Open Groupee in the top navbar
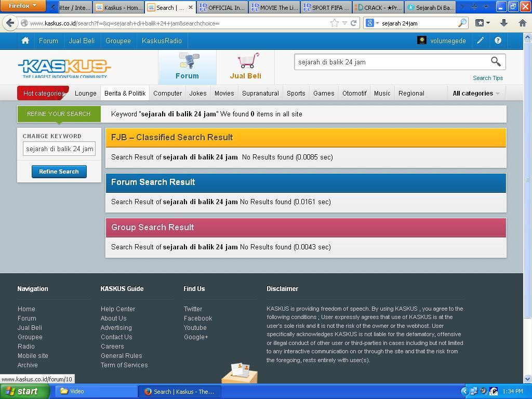The height and width of the screenshot is (399, 532). click(118, 41)
